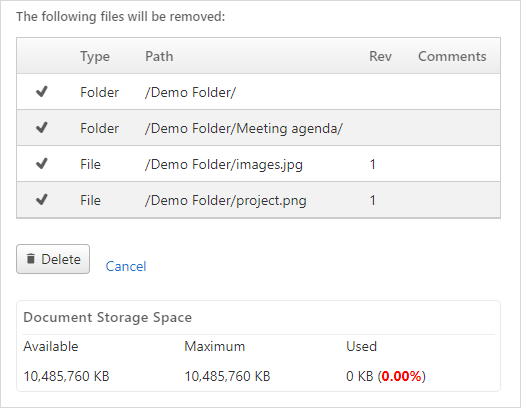Click the Available storage value
Image resolution: width=521 pixels, height=408 pixels.
click(66, 376)
